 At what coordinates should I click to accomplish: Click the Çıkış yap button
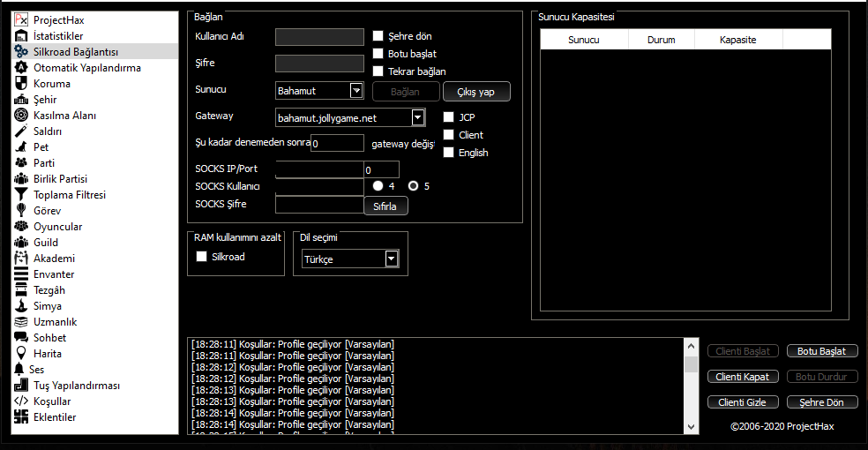(x=477, y=92)
